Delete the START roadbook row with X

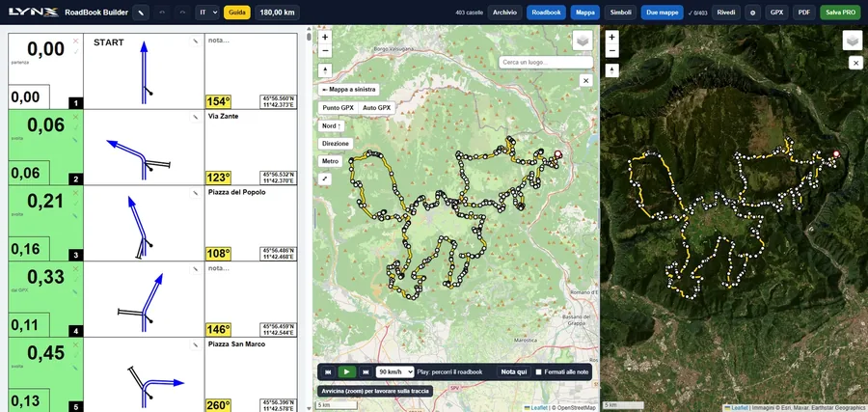76,41
